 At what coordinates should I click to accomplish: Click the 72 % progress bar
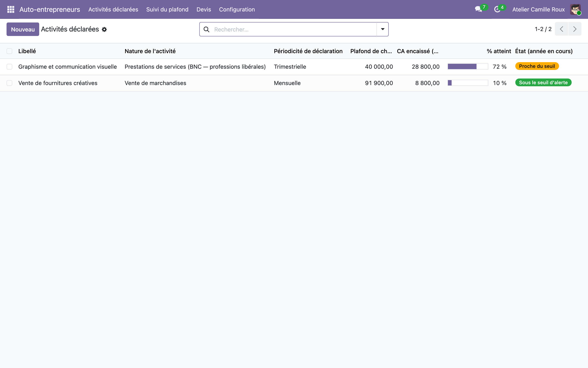[x=468, y=66]
